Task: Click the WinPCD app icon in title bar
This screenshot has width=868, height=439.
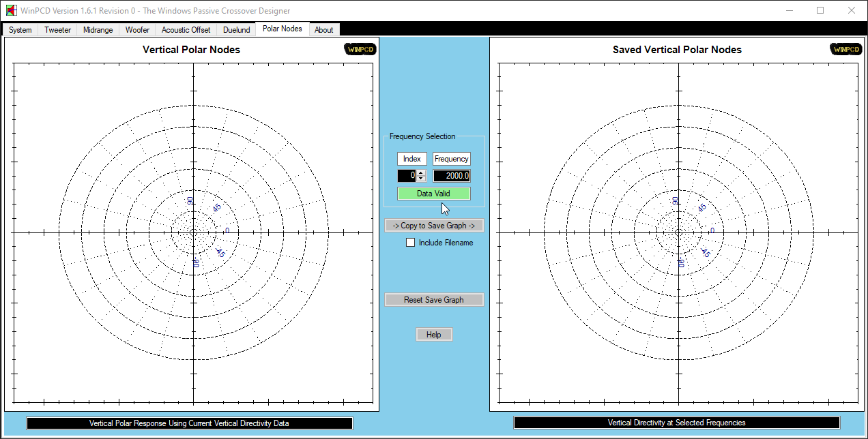Action: [x=12, y=11]
